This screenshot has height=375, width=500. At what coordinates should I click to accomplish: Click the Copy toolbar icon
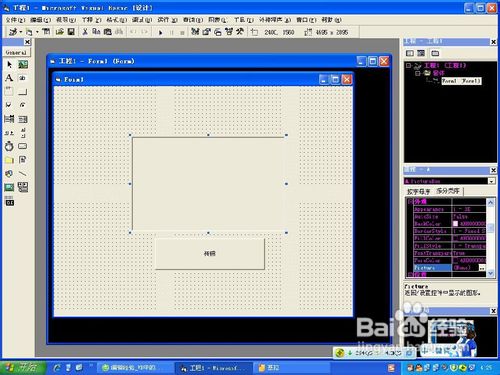pos(96,32)
